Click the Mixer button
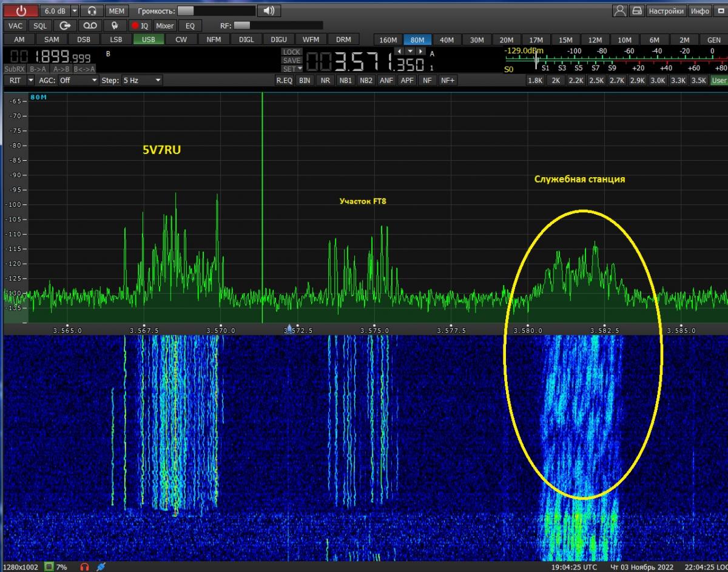The width and height of the screenshot is (728, 572). point(164,25)
